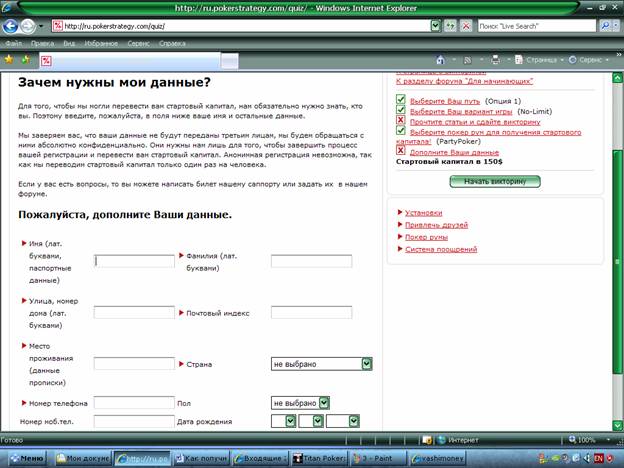624x468 pixels.
Task: Click the Почтовый индекс input field
Action: click(x=311, y=312)
